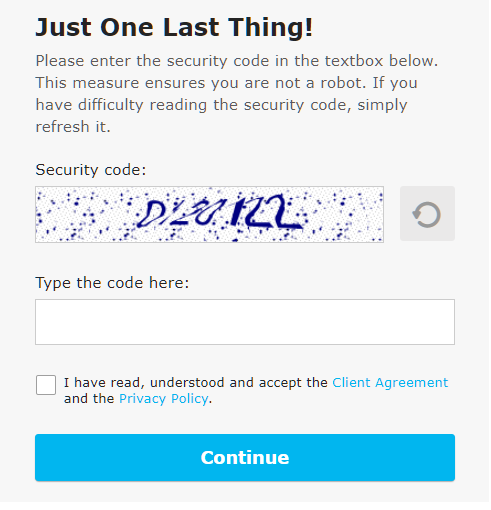491x510 pixels.
Task: Open the Client Agreement link
Action: [391, 384]
